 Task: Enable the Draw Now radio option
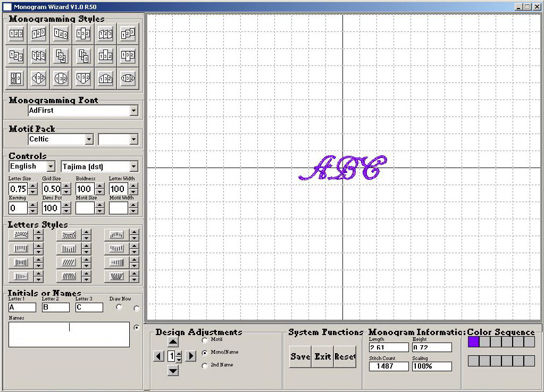[119, 307]
